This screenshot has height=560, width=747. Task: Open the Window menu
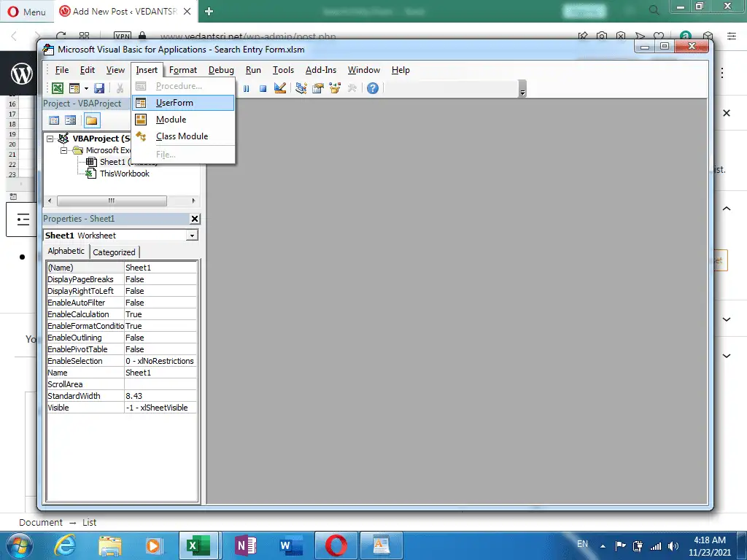pos(363,70)
